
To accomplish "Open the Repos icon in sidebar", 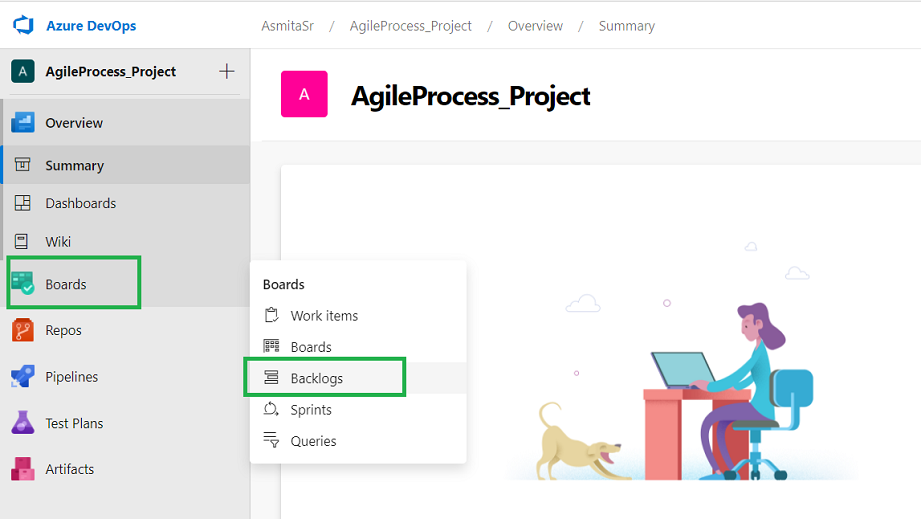I will (23, 330).
